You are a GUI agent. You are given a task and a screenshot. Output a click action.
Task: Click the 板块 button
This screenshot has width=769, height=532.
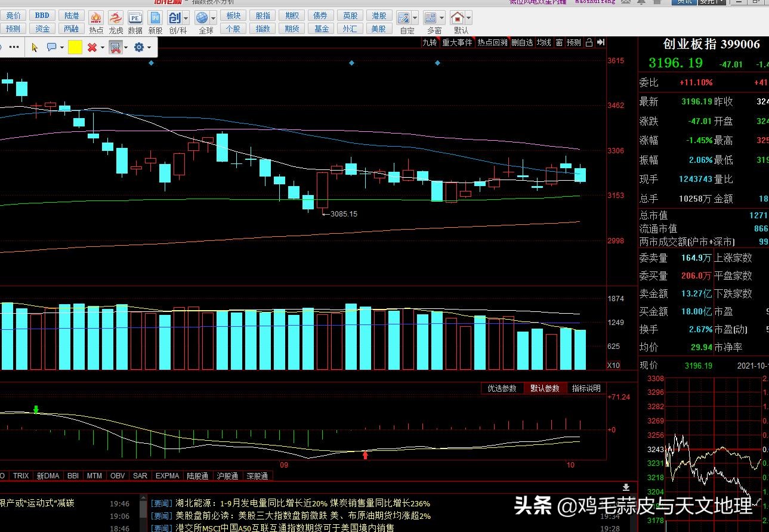(x=234, y=16)
